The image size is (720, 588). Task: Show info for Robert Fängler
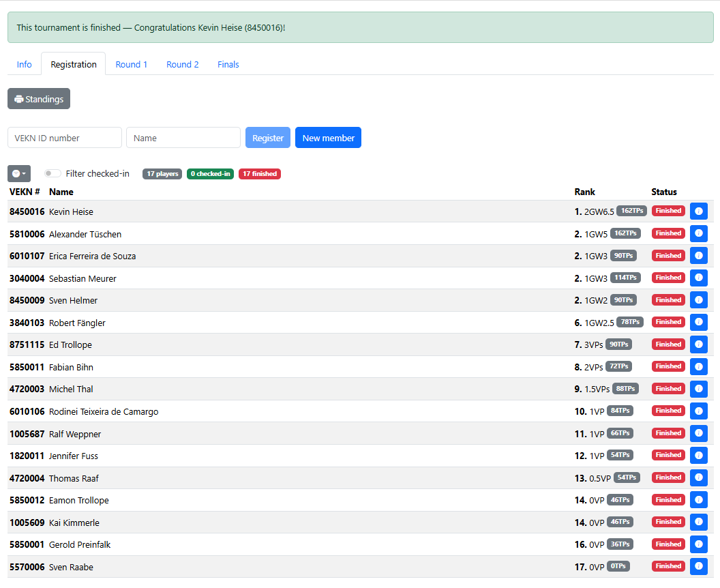698,323
